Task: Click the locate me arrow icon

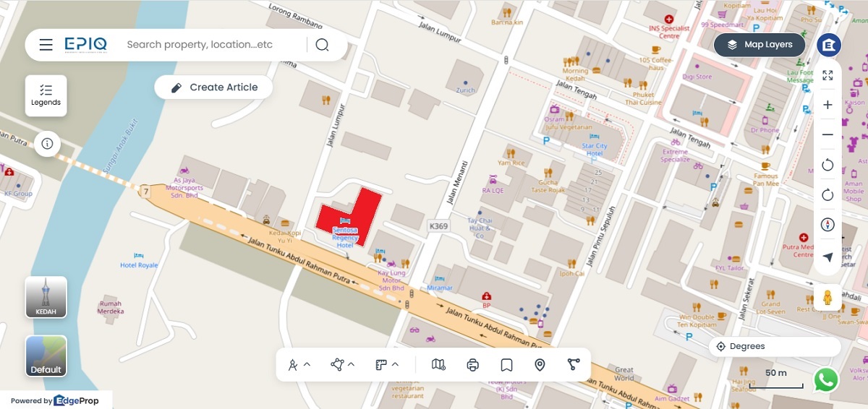Action: click(827, 257)
